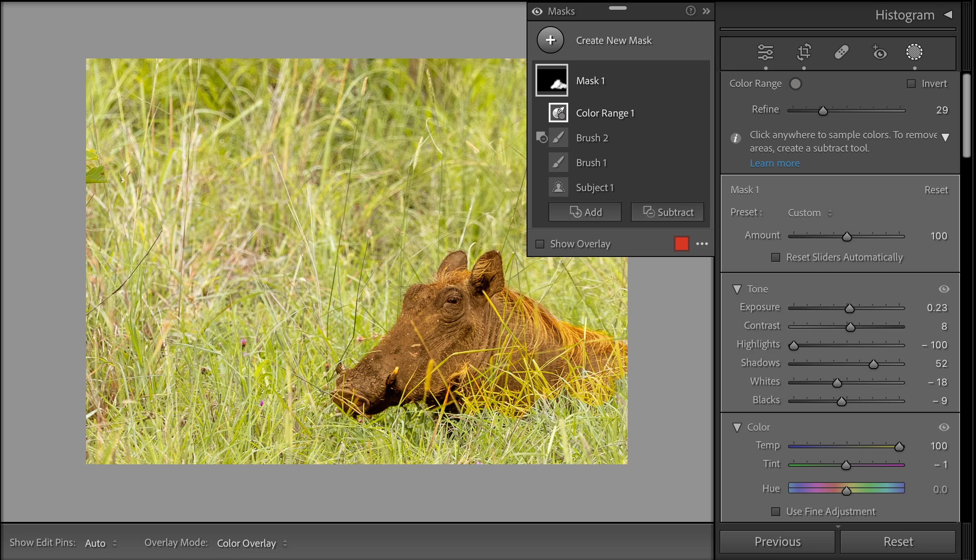Select the Red Eye correction tool
The image size is (976, 560).
[x=879, y=52]
